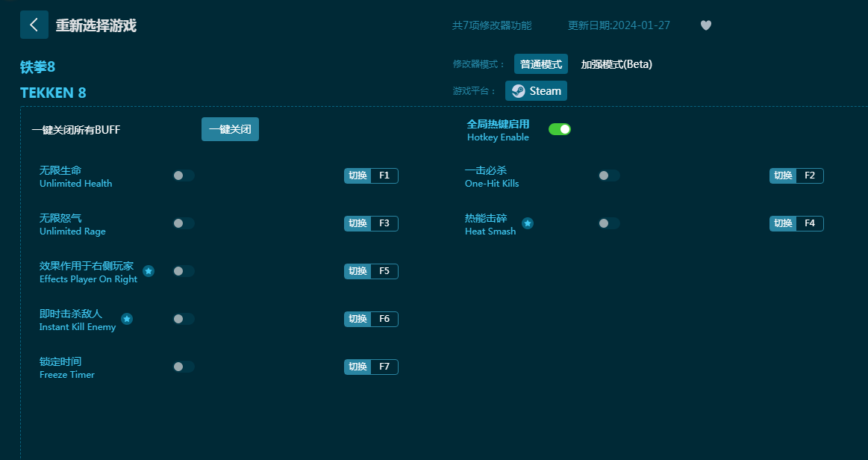Click star badge next to Heat Smash
This screenshot has height=460, width=868.
click(x=528, y=223)
